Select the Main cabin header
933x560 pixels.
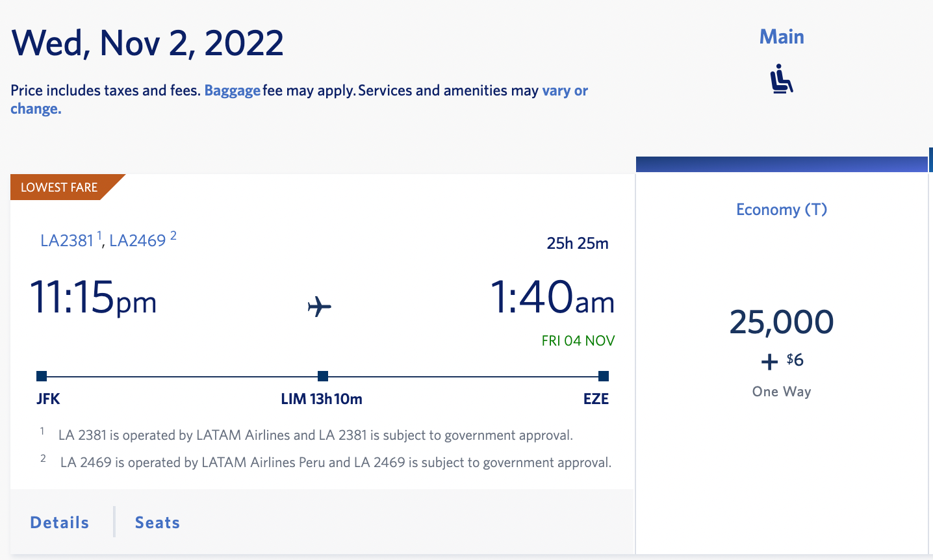(x=781, y=36)
